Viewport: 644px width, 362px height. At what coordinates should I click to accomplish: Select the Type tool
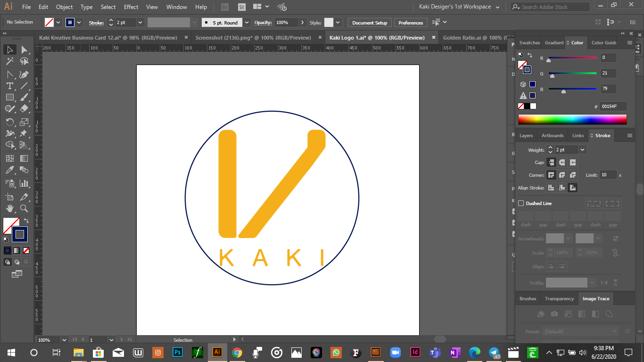[9, 86]
